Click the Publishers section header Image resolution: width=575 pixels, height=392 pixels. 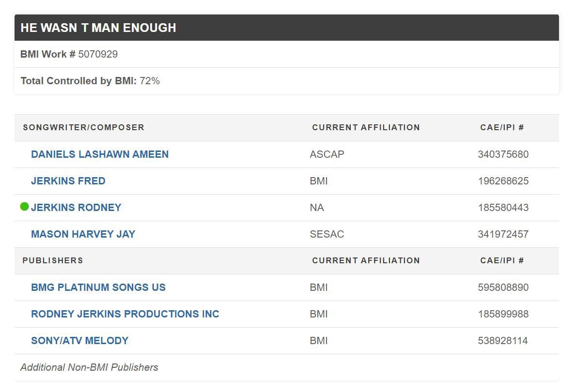point(53,260)
